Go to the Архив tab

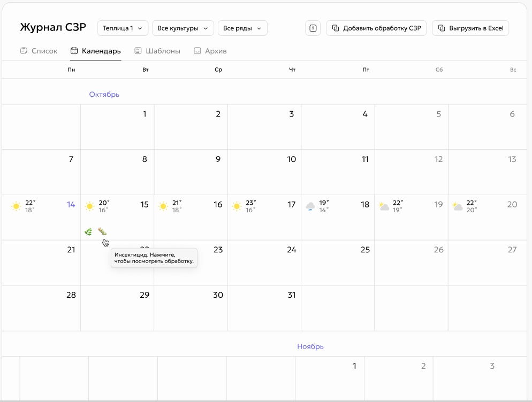(210, 51)
